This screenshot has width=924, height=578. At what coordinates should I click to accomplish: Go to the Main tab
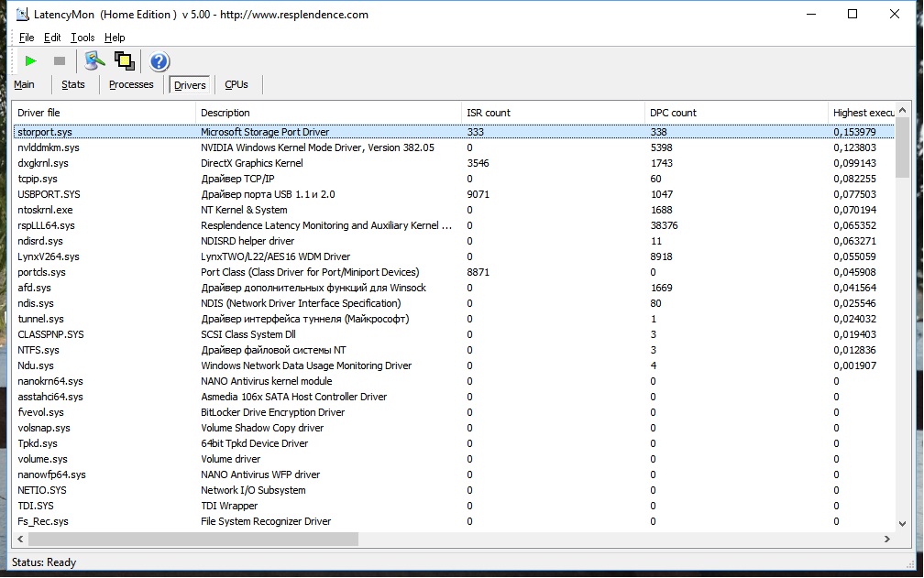tap(24, 85)
